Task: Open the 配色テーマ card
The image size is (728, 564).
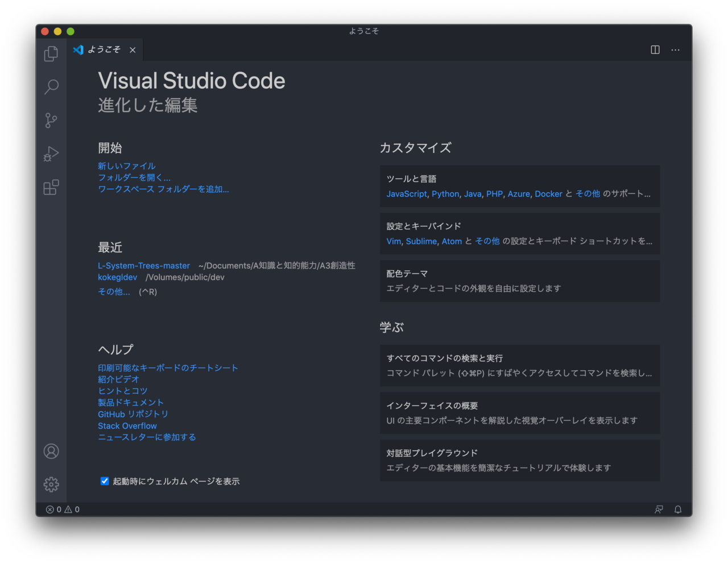Action: pos(520,281)
